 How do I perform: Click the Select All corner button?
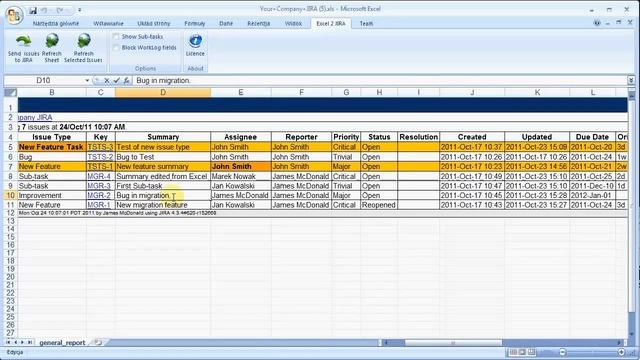coord(11,93)
